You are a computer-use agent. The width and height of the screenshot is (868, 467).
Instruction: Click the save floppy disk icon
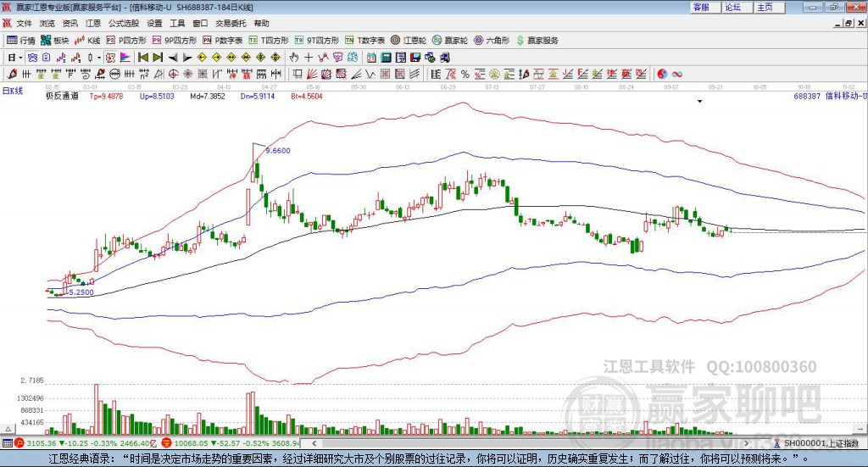click(x=415, y=58)
